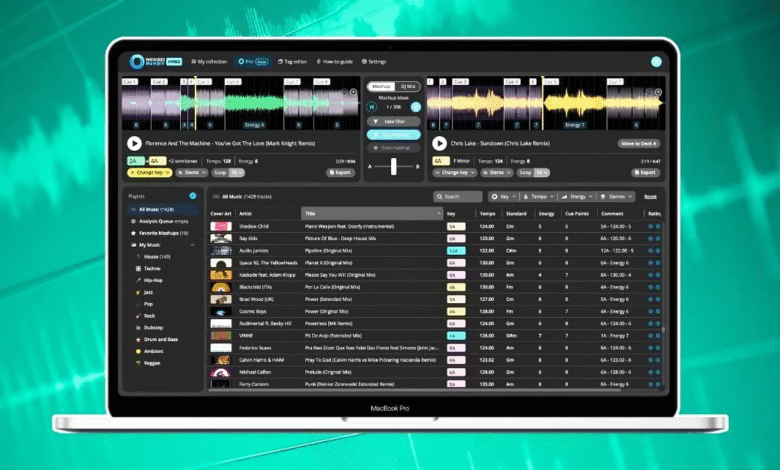Open Change key dropdown on Deck A

point(150,173)
